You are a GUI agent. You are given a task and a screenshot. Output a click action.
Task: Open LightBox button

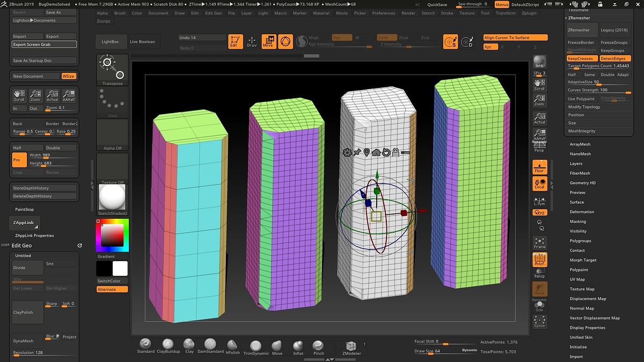pos(111,42)
